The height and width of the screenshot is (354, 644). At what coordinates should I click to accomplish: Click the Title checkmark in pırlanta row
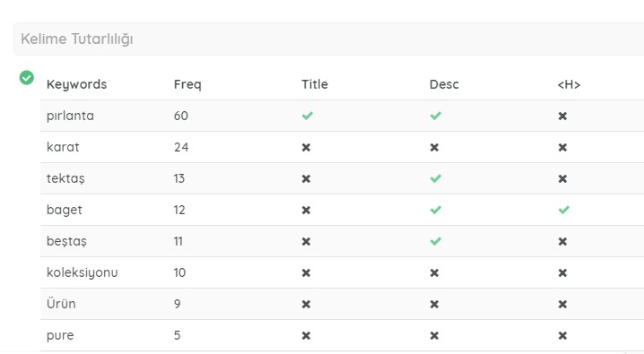click(308, 117)
